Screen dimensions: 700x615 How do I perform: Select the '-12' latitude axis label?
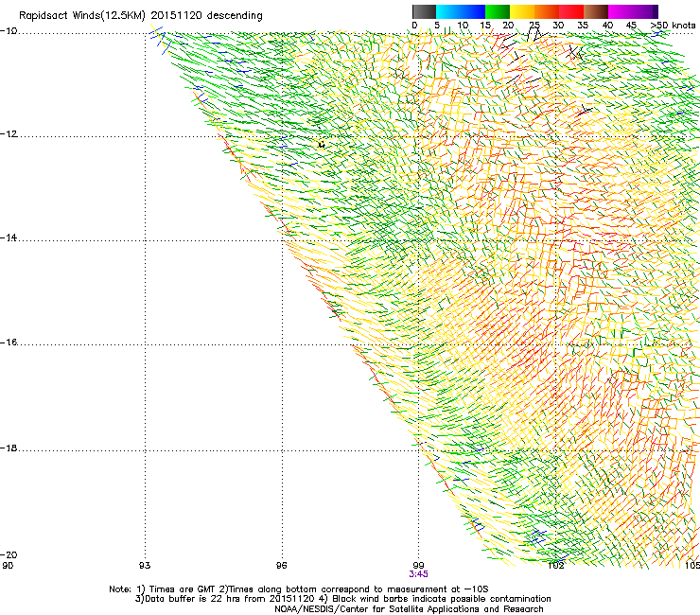pyautogui.click(x=9, y=134)
